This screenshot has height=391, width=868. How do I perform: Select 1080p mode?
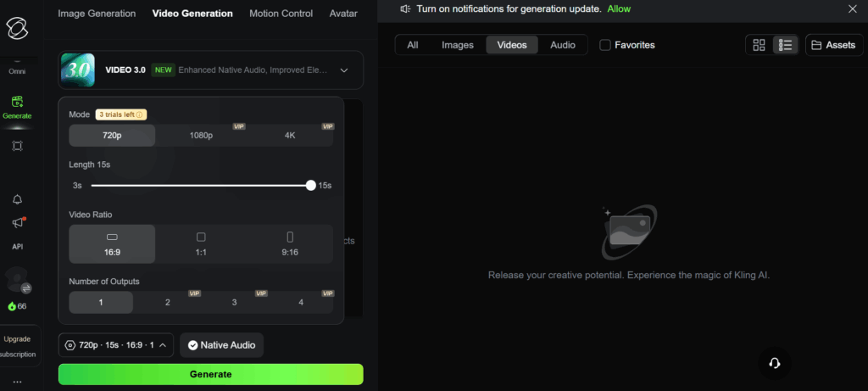[201, 135]
